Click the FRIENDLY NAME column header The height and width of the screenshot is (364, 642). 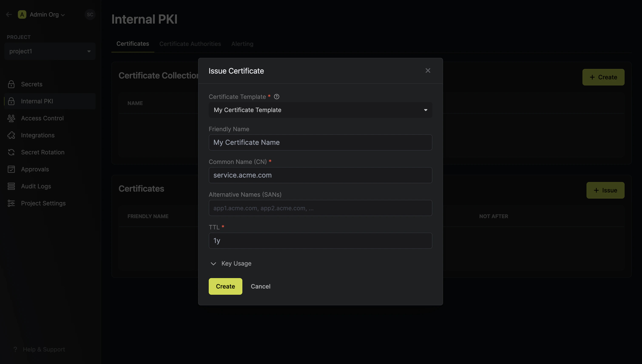pyautogui.click(x=148, y=216)
